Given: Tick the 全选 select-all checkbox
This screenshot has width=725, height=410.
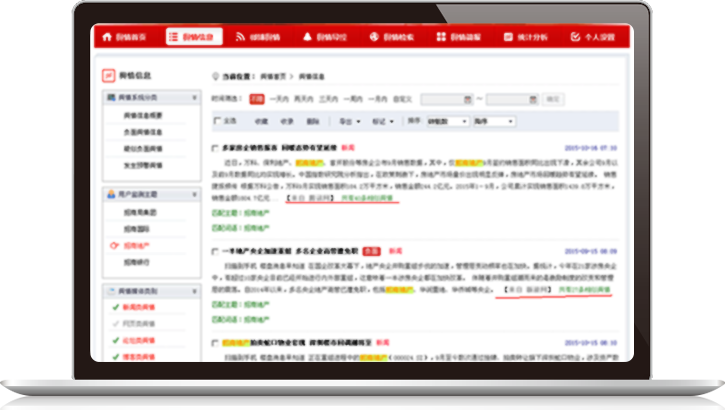Looking at the screenshot, I should tap(217, 121).
